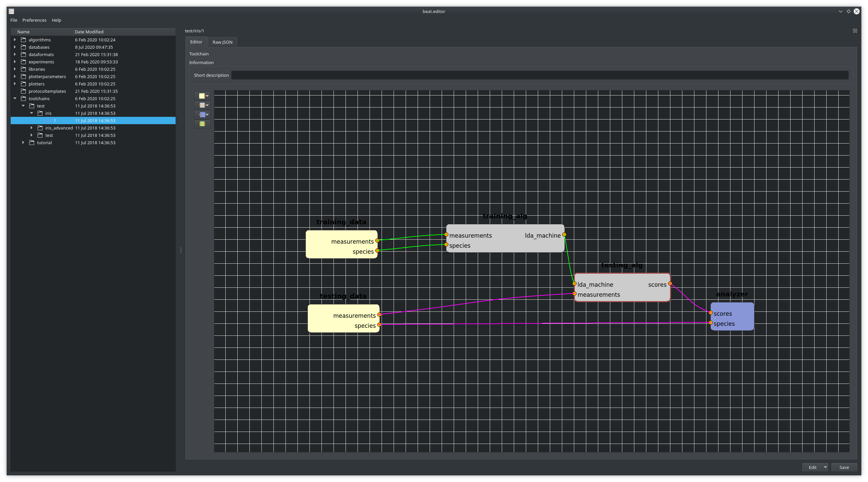Expand the iris_advanced tree entry

tap(31, 128)
